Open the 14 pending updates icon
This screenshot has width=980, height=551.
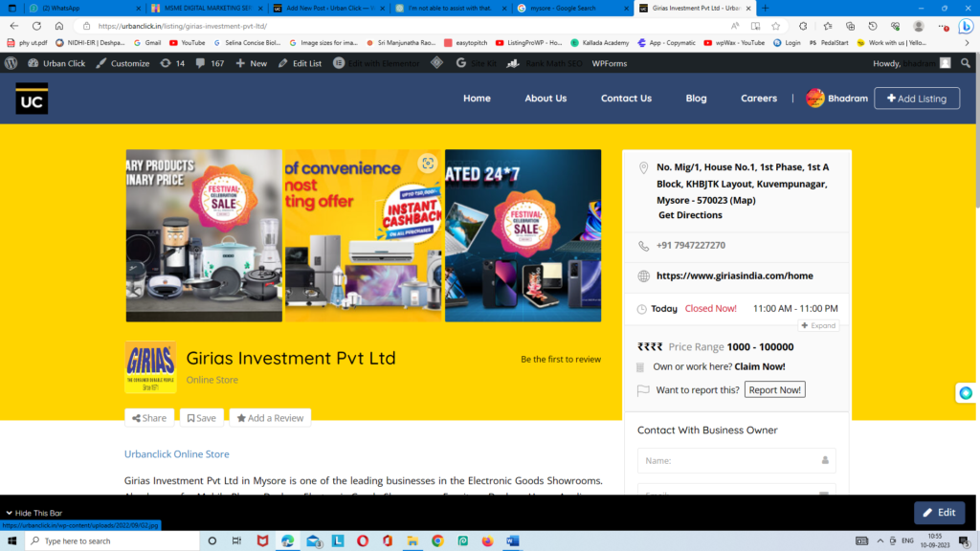pyautogui.click(x=172, y=63)
